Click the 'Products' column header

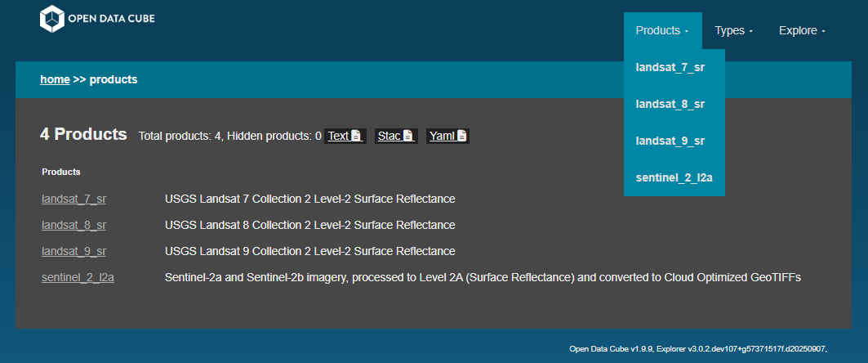(x=61, y=172)
